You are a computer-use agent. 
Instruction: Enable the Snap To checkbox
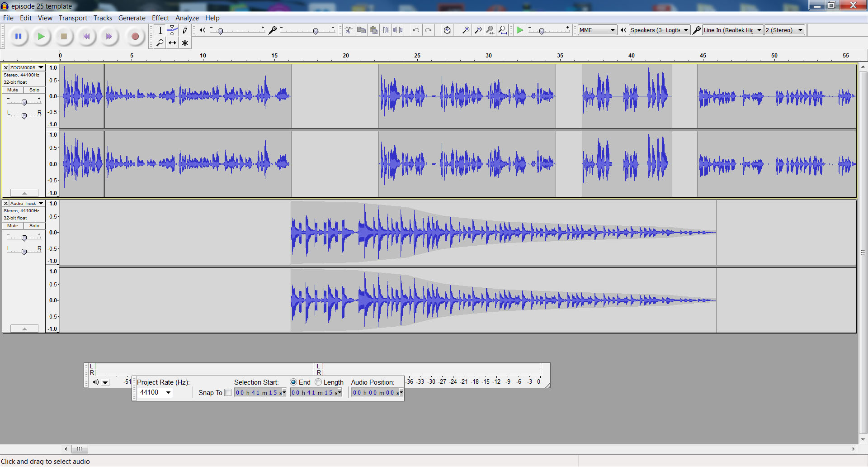[228, 393]
